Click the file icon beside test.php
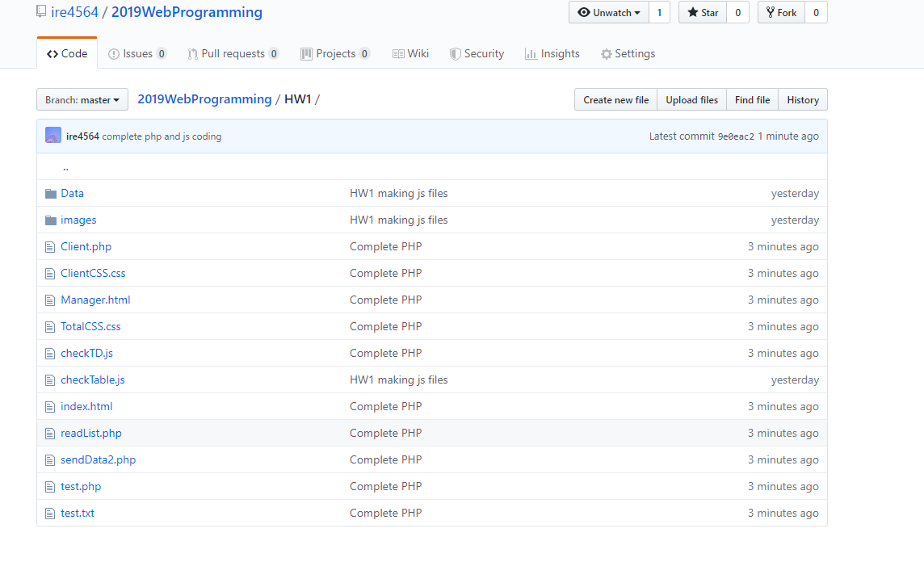Image resolution: width=924 pixels, height=562 pixels. 50,487
